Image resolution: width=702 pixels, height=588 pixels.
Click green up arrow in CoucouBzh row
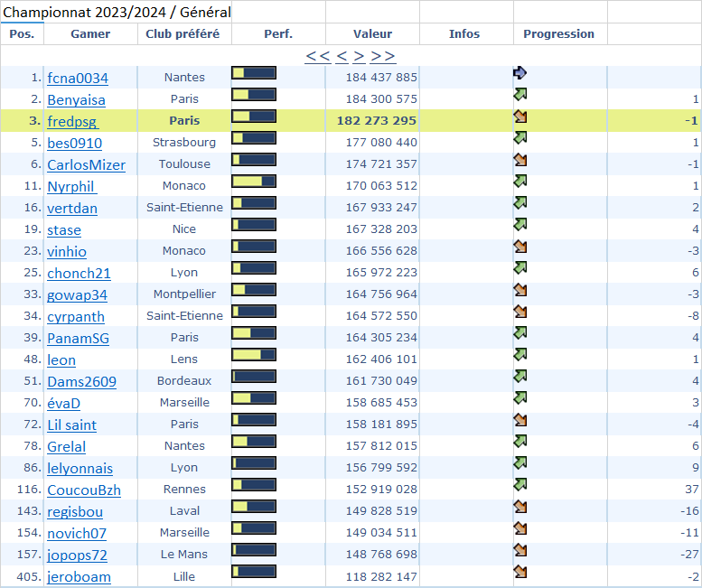click(519, 485)
